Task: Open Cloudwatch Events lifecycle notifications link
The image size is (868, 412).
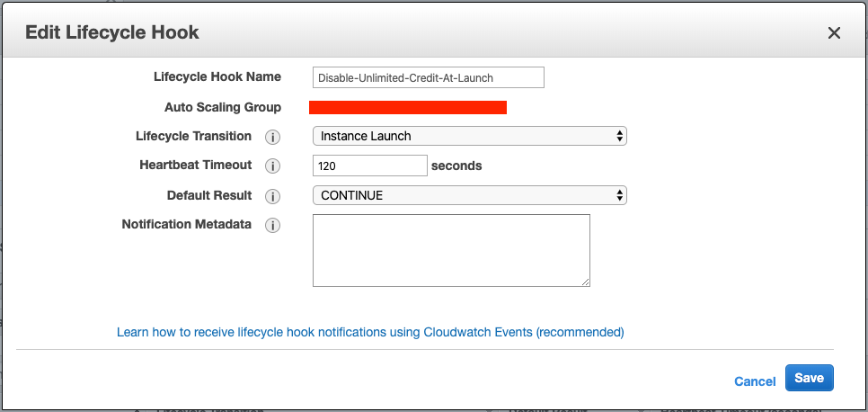Action: pos(370,332)
